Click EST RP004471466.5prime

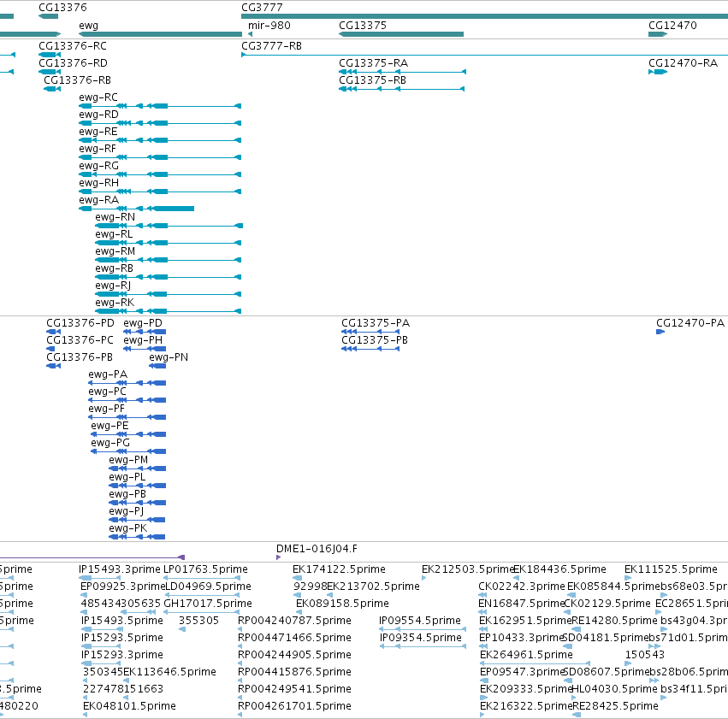pyautogui.click(x=240, y=646)
